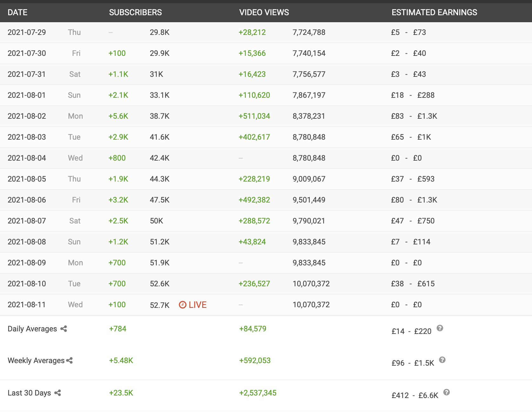
Task: Click subscriber total 38.7K
Action: [x=160, y=116]
